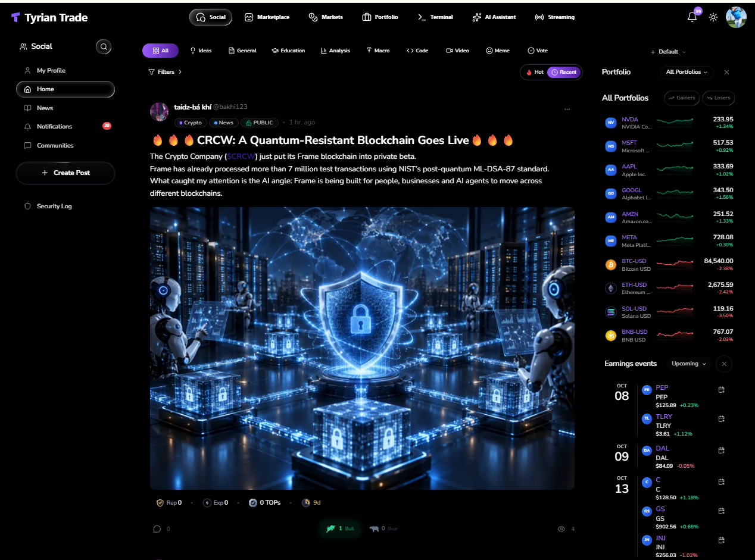Show portfolio Losers

coord(719,98)
